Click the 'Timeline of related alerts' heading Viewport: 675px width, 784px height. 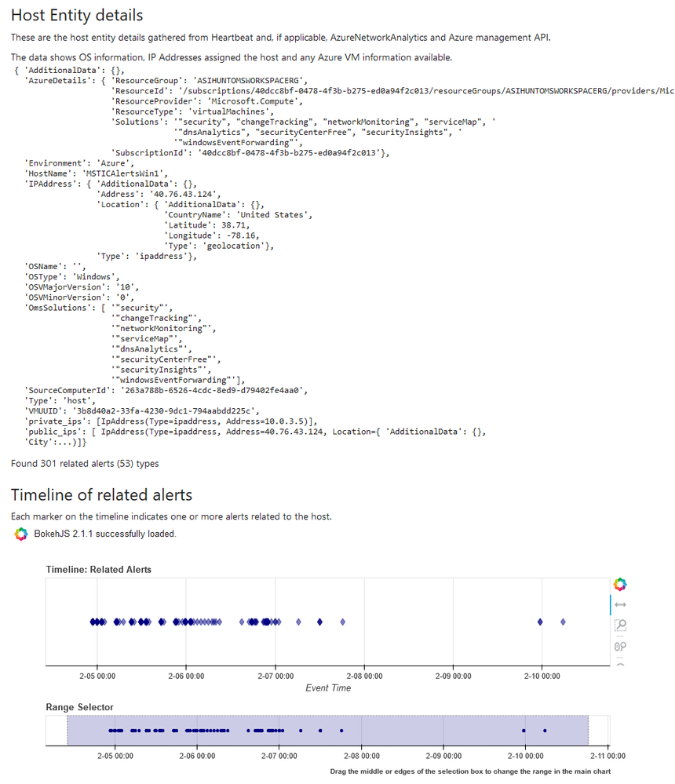point(101,494)
